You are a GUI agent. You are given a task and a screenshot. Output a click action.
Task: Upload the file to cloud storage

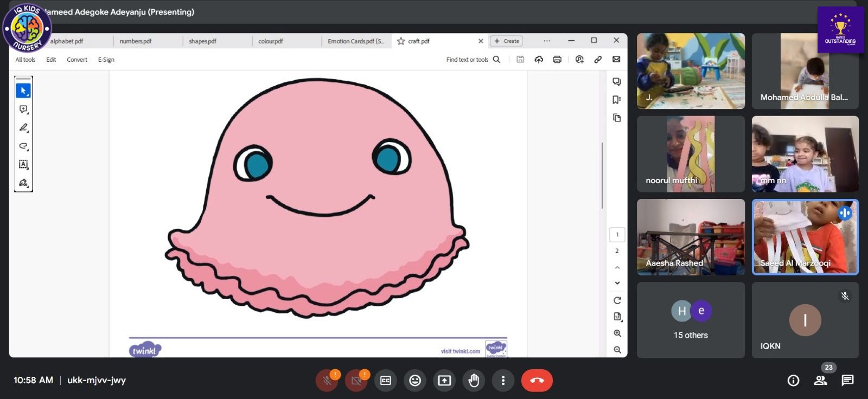(x=539, y=60)
